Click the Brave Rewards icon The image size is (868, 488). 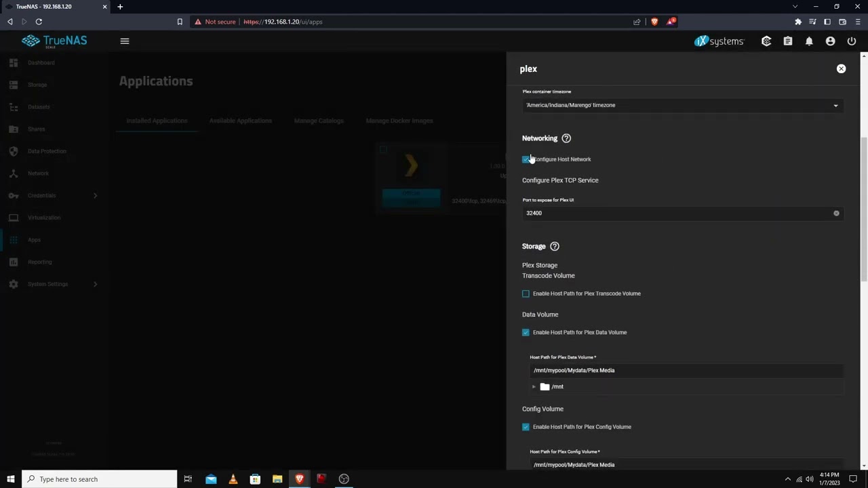[x=670, y=22]
